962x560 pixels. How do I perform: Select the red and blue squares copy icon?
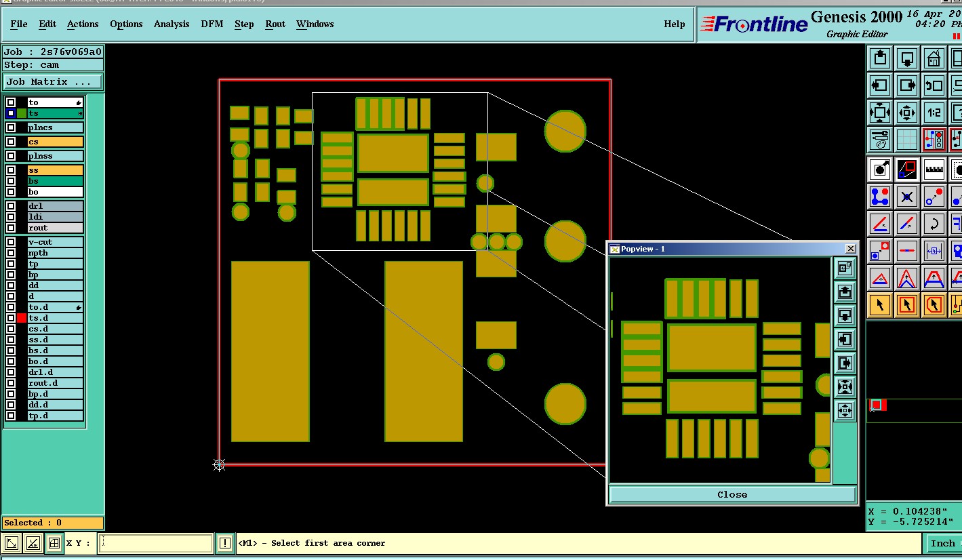pyautogui.click(x=907, y=169)
